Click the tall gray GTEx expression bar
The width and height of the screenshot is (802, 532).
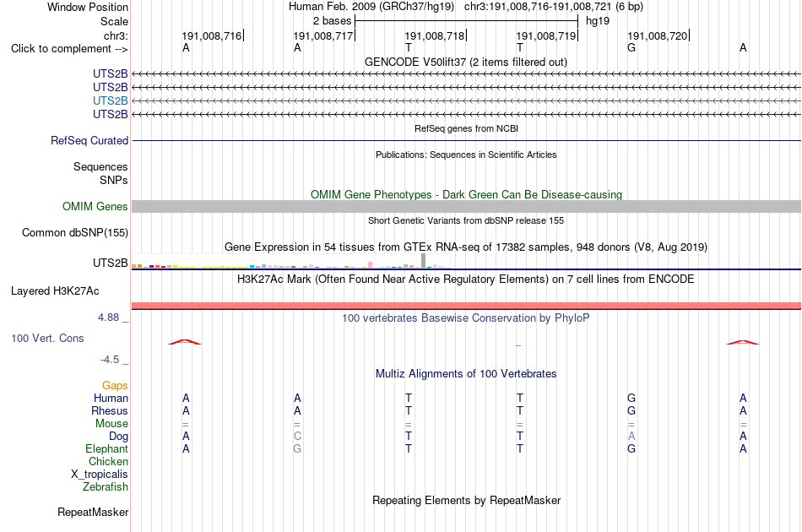pos(423,261)
